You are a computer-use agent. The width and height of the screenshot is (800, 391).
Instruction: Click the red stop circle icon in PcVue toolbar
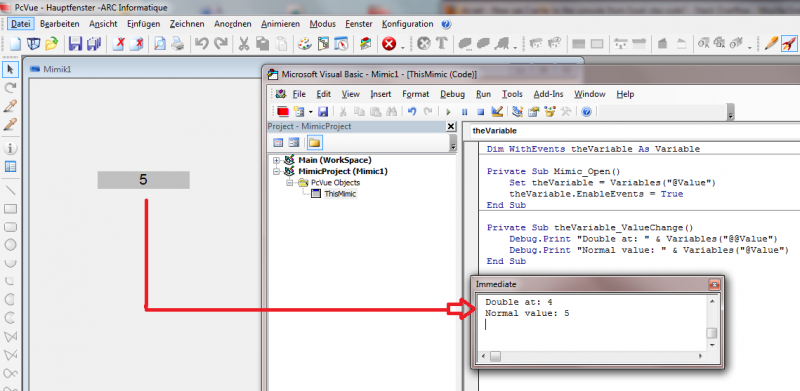coord(389,44)
